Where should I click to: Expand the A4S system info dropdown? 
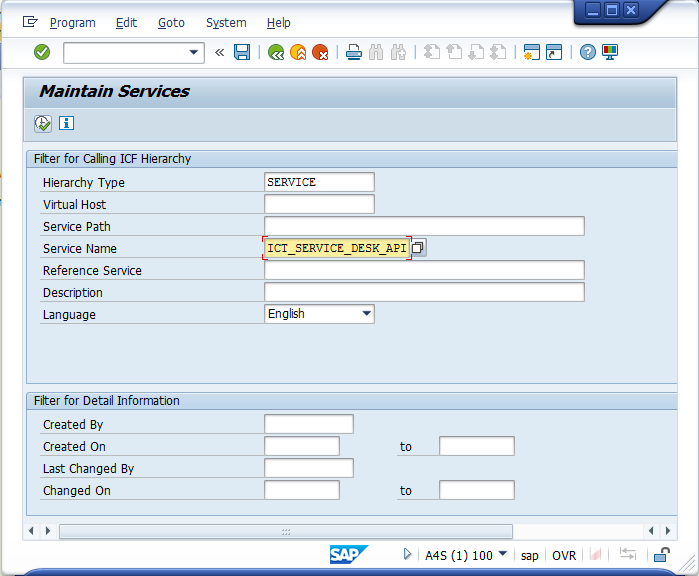click(502, 554)
